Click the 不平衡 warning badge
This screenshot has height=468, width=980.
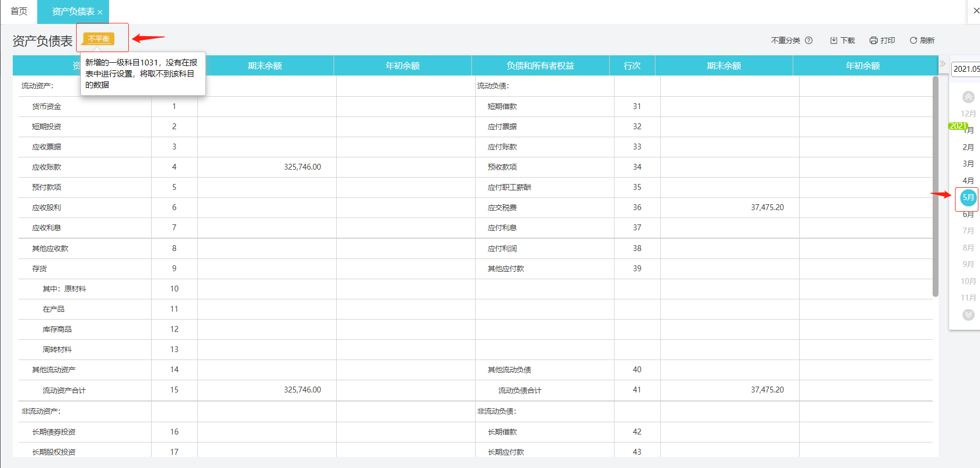point(98,39)
